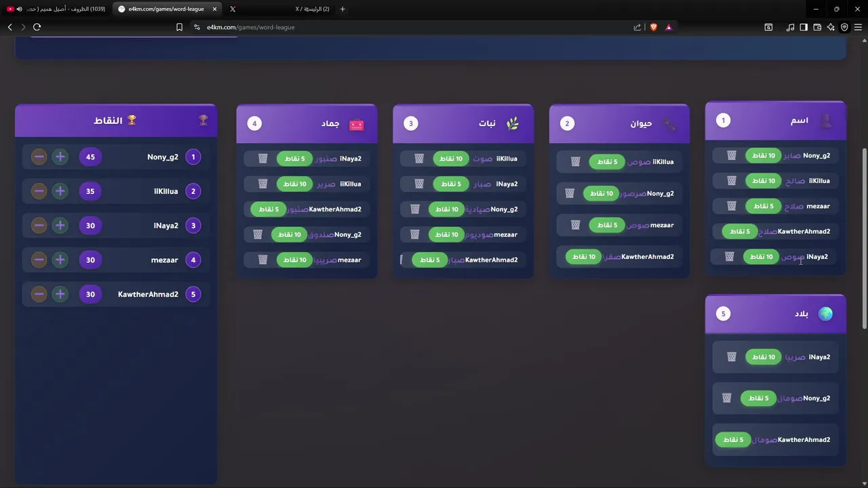The width and height of the screenshot is (868, 488).
Task: Click the حيوان category header
Action: [619, 123]
